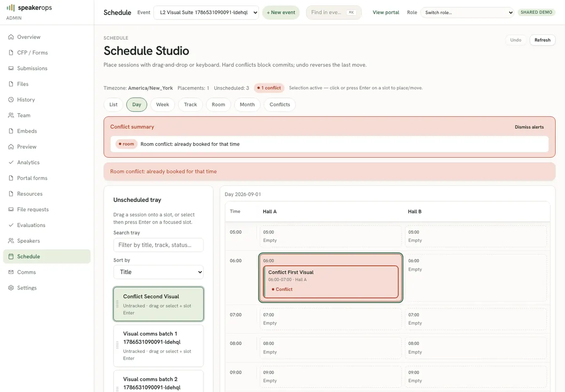Image resolution: width=565 pixels, height=392 pixels.
Task: Switch to the Room view tab
Action: (218, 104)
